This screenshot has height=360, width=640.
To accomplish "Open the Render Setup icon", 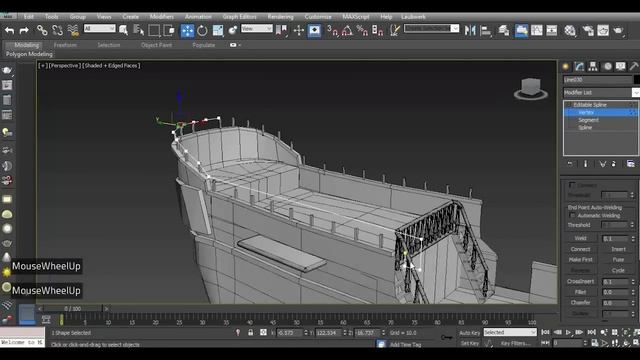I will [588, 30].
